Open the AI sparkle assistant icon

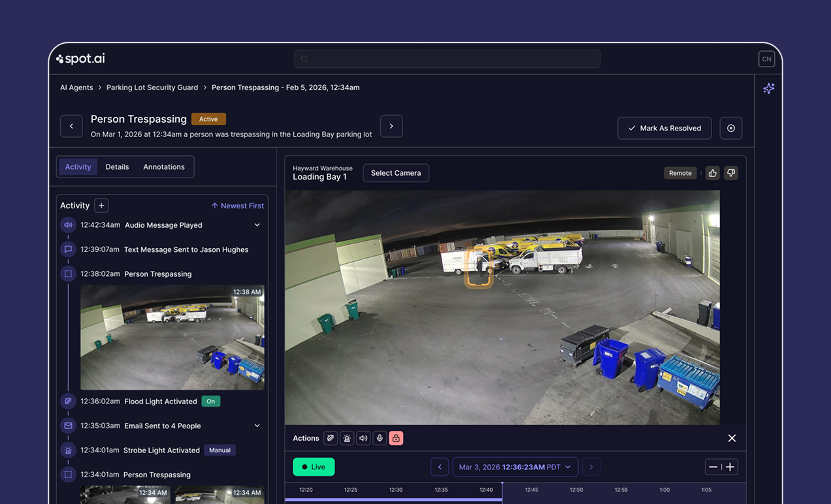pyautogui.click(x=769, y=88)
